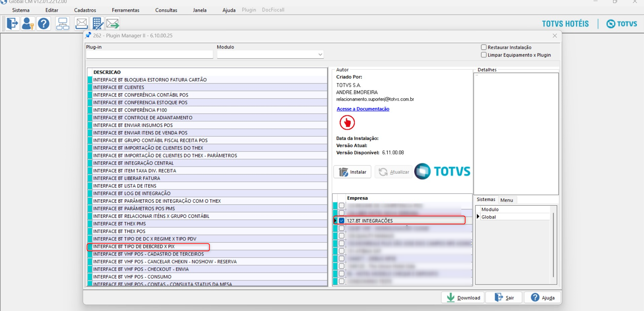
Task: Click the Download button
Action: point(463,298)
